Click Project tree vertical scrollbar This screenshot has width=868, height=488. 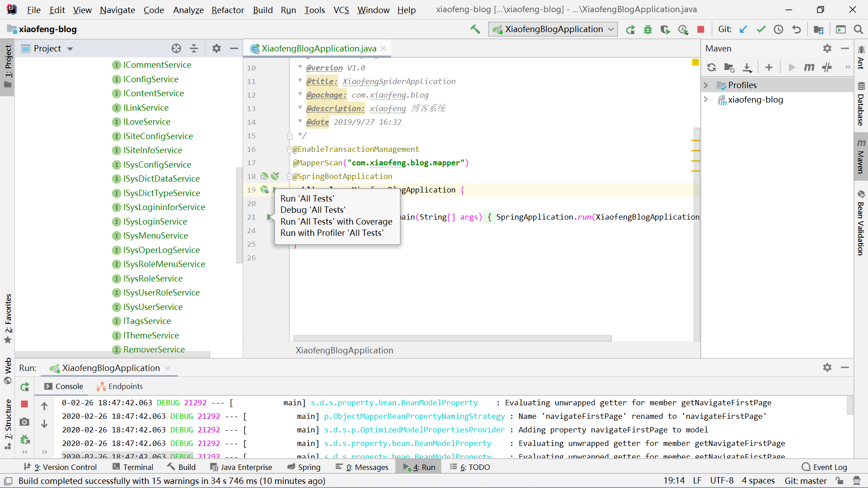(x=239, y=215)
